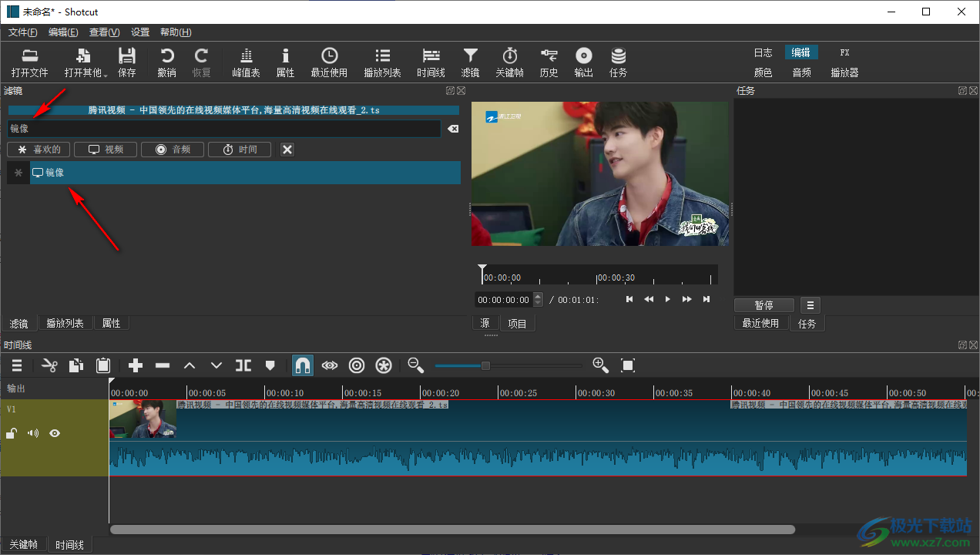Skip to the next point in player
Viewport: 980px width, 555px height.
click(x=706, y=299)
